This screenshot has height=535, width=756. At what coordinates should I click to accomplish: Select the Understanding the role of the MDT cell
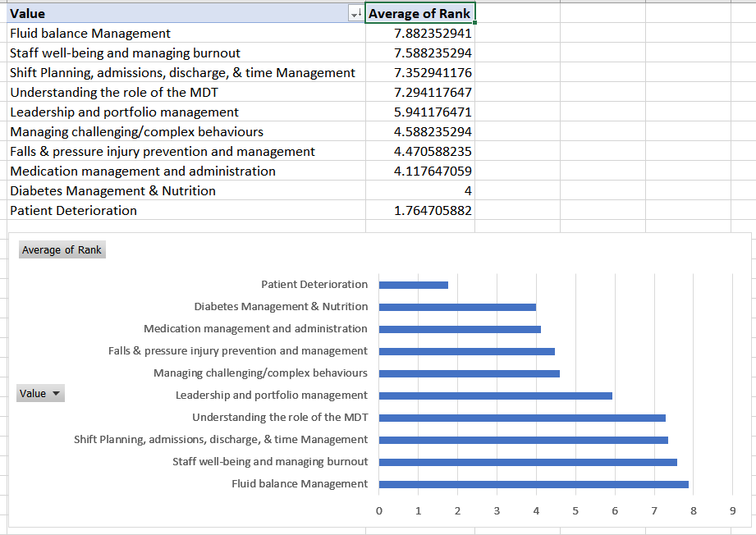(x=186, y=92)
